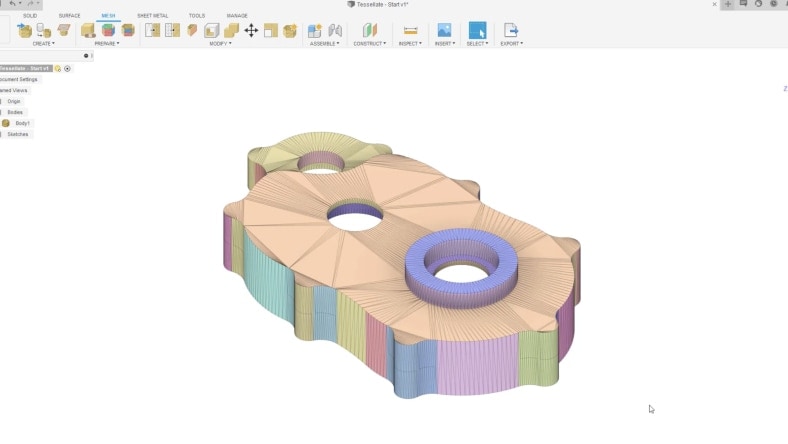This screenshot has height=444, width=788.
Task: Switch to the SHEET METAL tab
Action: (x=152, y=16)
